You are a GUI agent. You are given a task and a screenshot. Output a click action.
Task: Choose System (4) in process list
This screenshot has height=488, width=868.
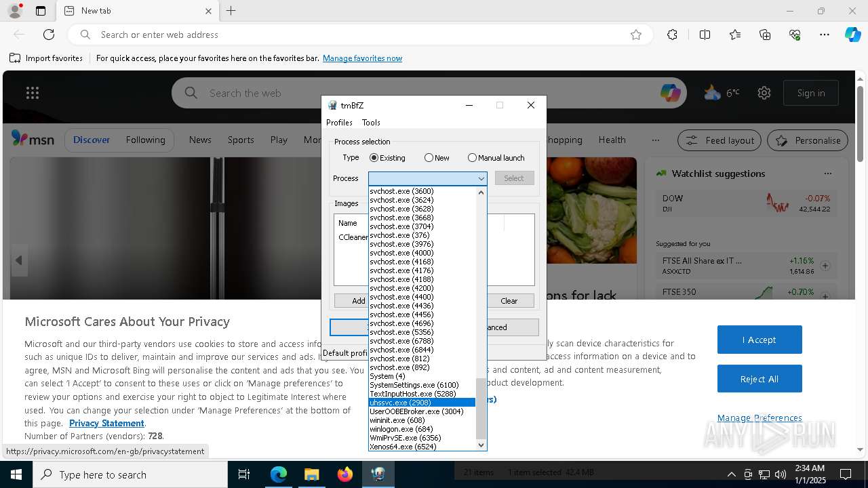click(x=422, y=376)
